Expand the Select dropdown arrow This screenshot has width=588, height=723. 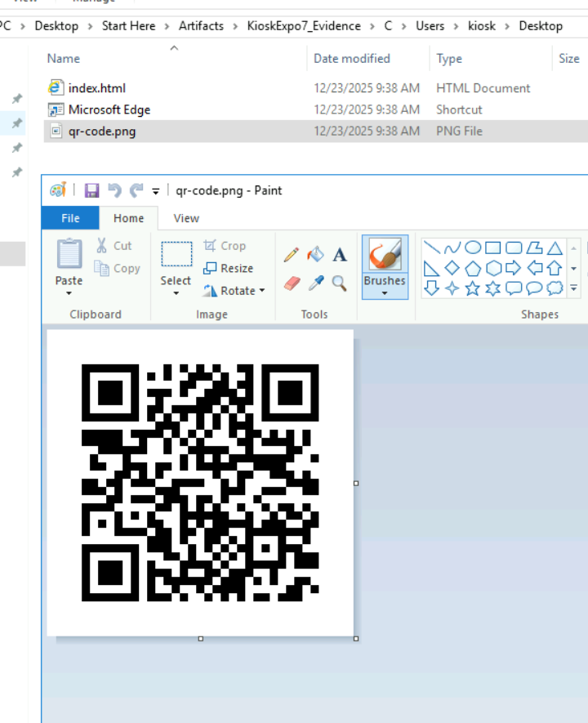[176, 293]
